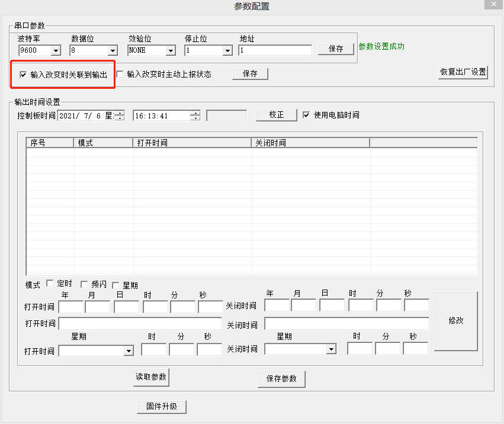
Task: Click the 固件升级 firmware upgrade button
Action: point(162,407)
